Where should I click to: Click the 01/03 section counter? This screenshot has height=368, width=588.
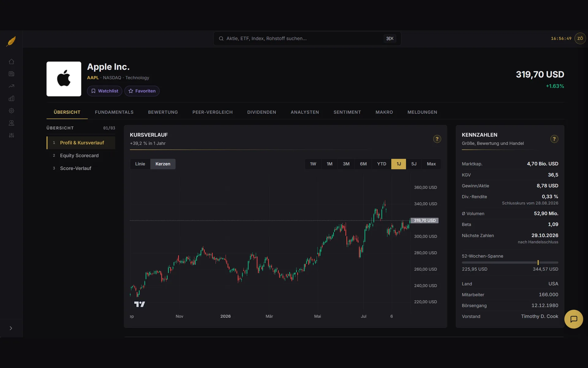(109, 128)
